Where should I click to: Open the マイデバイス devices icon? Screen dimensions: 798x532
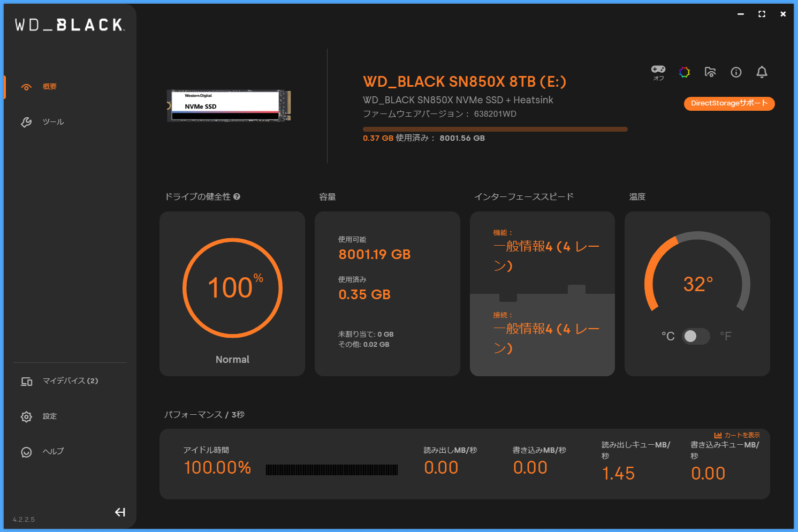click(x=26, y=382)
